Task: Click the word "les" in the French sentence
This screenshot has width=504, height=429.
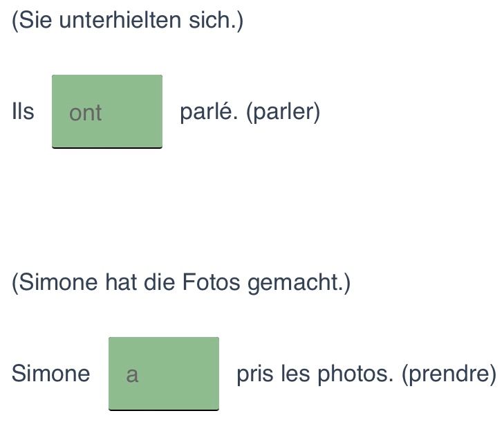Action: 295,374
